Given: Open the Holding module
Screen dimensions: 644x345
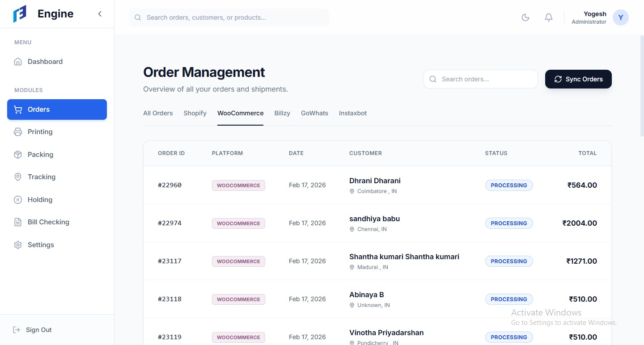Looking at the screenshot, I should click(x=40, y=200).
